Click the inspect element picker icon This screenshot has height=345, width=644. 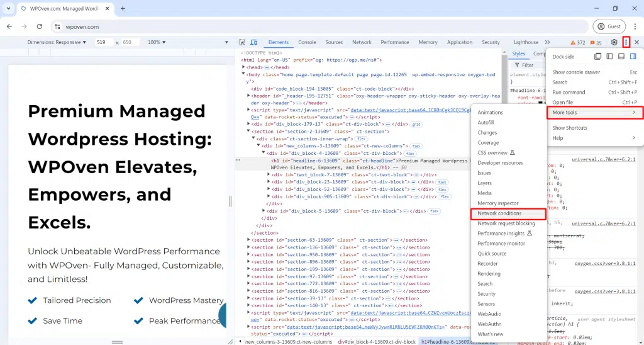coord(242,42)
